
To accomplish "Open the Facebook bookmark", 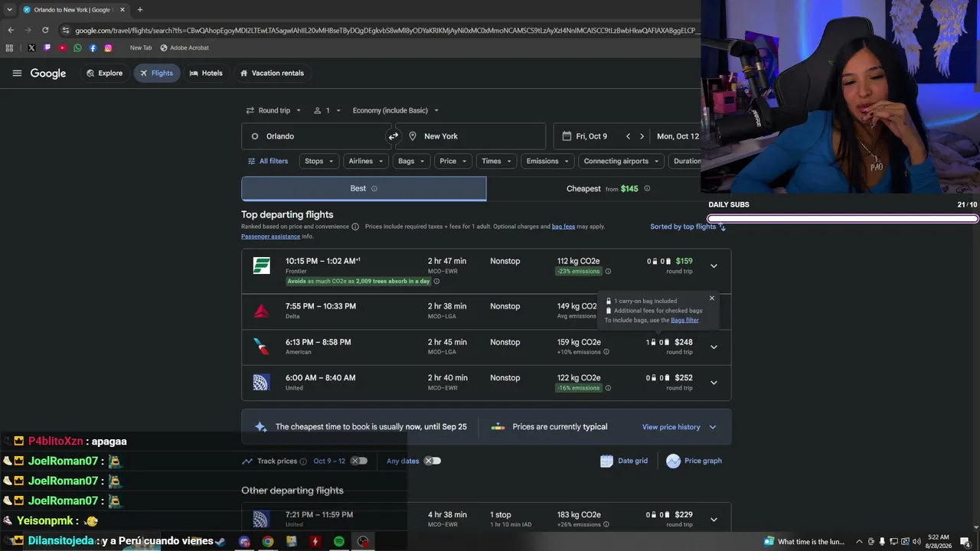I will click(x=93, y=47).
